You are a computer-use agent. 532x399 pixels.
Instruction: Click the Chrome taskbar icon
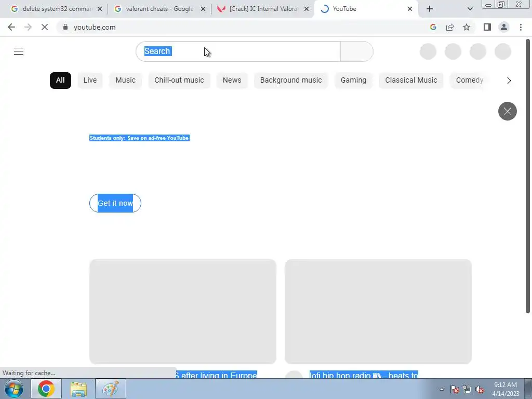(46, 389)
